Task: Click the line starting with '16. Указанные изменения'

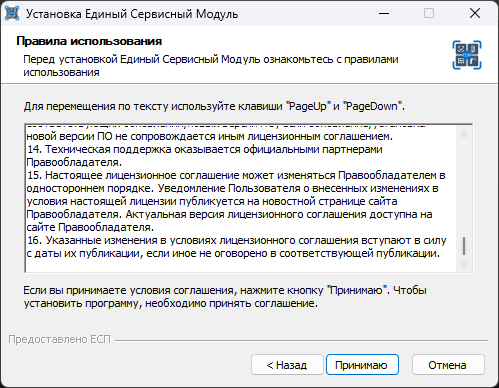Action: click(x=236, y=240)
